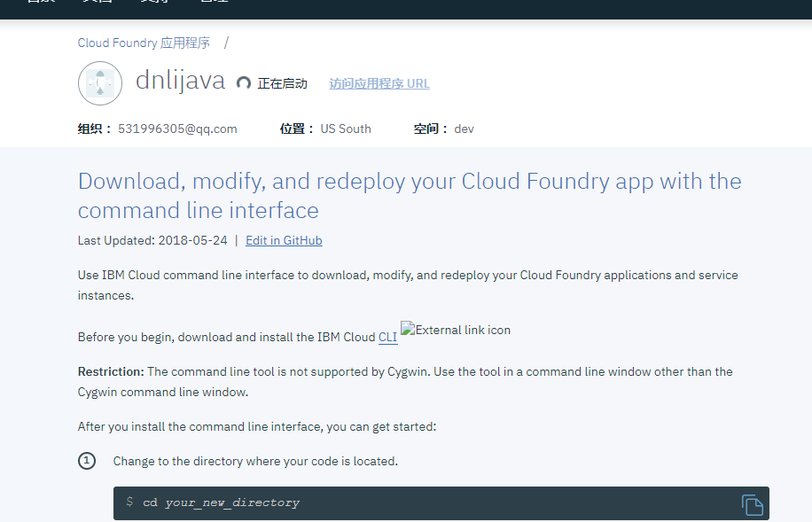Open the IBM Cloud CLI link

point(388,337)
